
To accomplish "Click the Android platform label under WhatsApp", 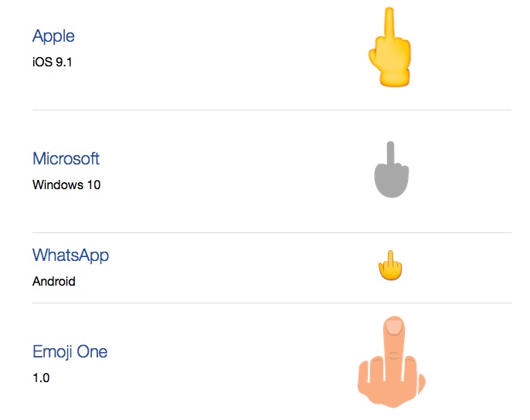I will pyautogui.click(x=54, y=281).
